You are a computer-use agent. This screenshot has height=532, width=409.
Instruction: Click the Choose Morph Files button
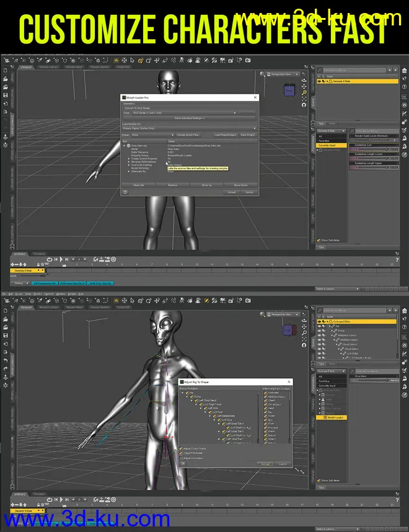[188, 135]
